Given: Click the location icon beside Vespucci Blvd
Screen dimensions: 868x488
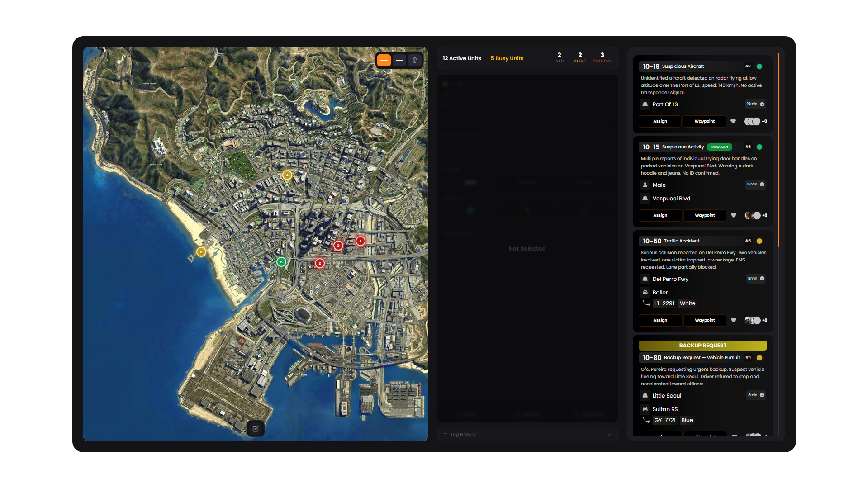Looking at the screenshot, I should pos(645,199).
